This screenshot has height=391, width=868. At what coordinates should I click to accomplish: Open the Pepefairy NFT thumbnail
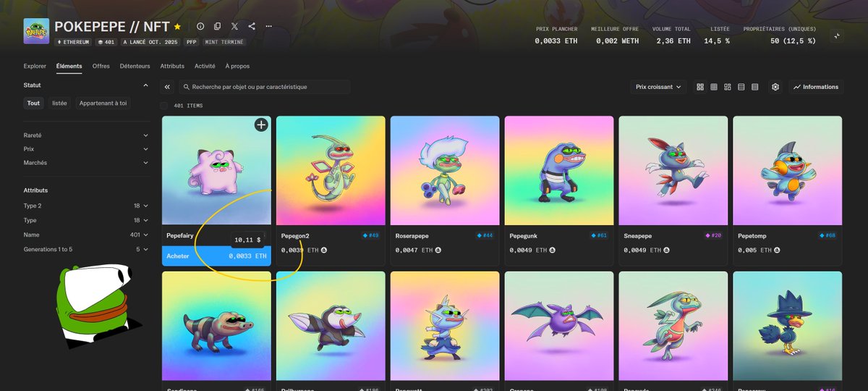click(216, 170)
